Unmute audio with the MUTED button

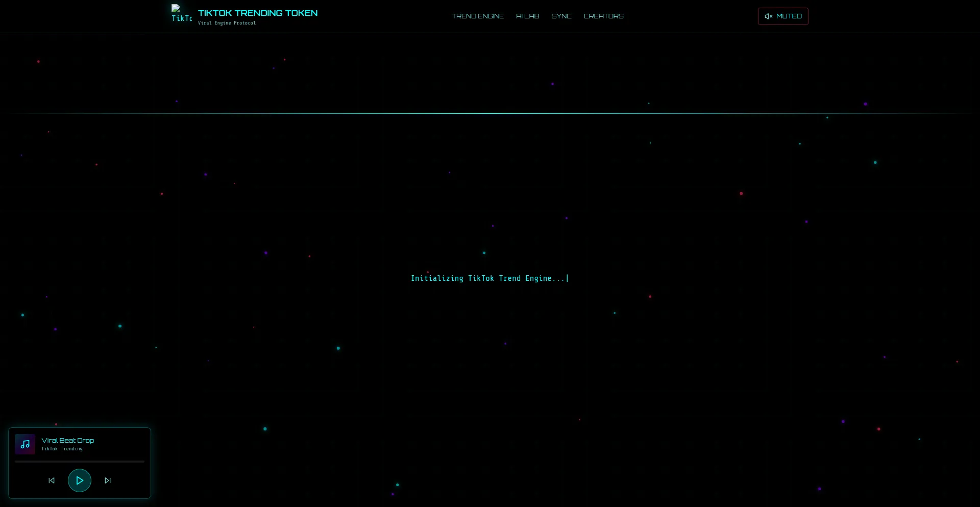(782, 16)
